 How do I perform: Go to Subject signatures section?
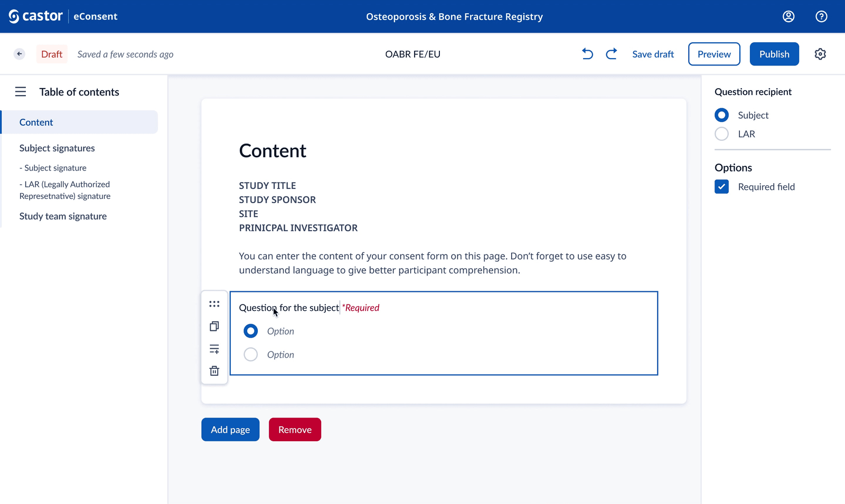[x=57, y=148]
